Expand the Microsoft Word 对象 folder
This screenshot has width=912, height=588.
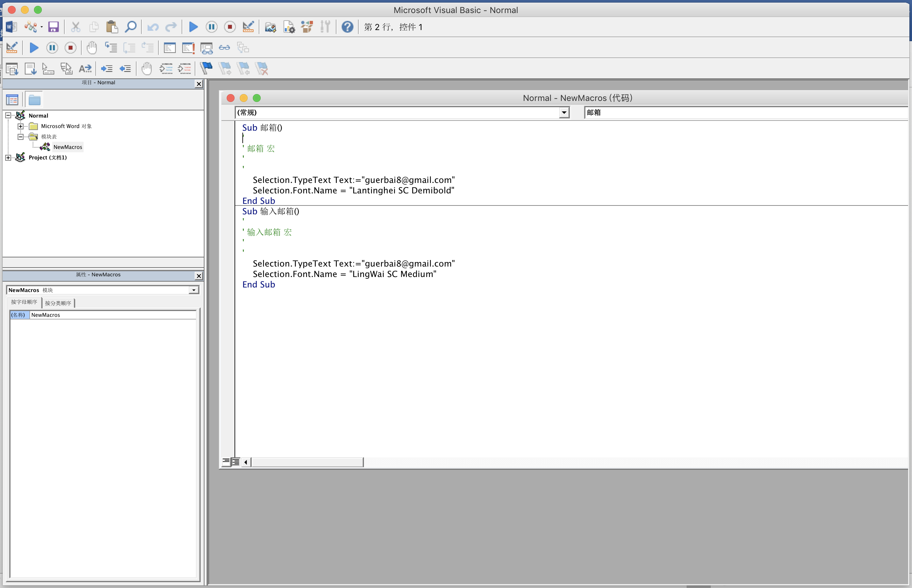pyautogui.click(x=21, y=126)
